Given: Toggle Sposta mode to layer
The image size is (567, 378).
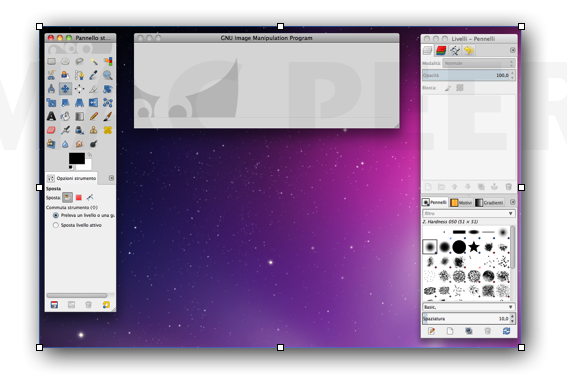Looking at the screenshot, I should pyautogui.click(x=67, y=198).
